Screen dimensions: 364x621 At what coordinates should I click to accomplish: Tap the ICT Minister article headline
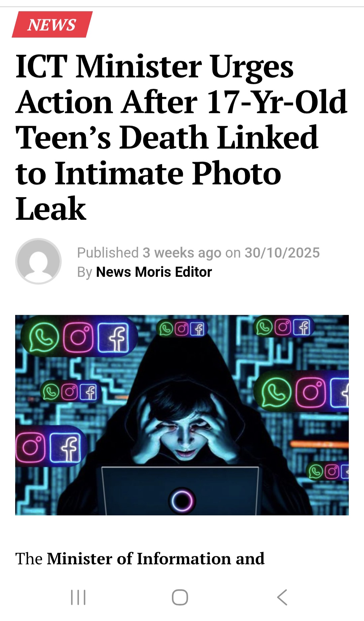pyautogui.click(x=181, y=137)
